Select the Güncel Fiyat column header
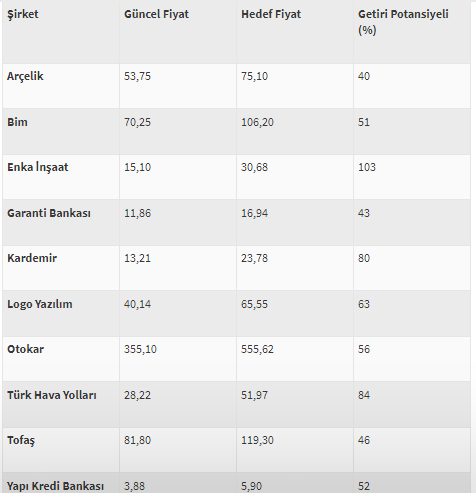Screen dimensions: 476x497 coord(156,14)
